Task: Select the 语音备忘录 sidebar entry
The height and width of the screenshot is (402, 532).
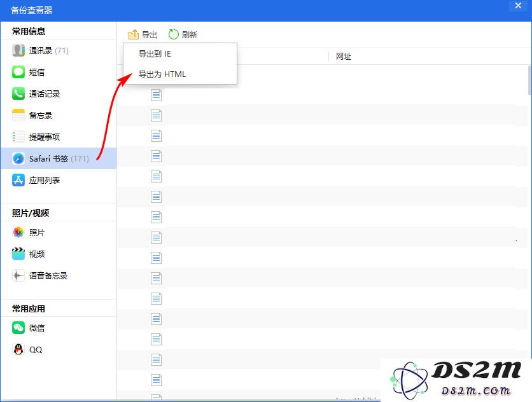Action: (x=59, y=275)
